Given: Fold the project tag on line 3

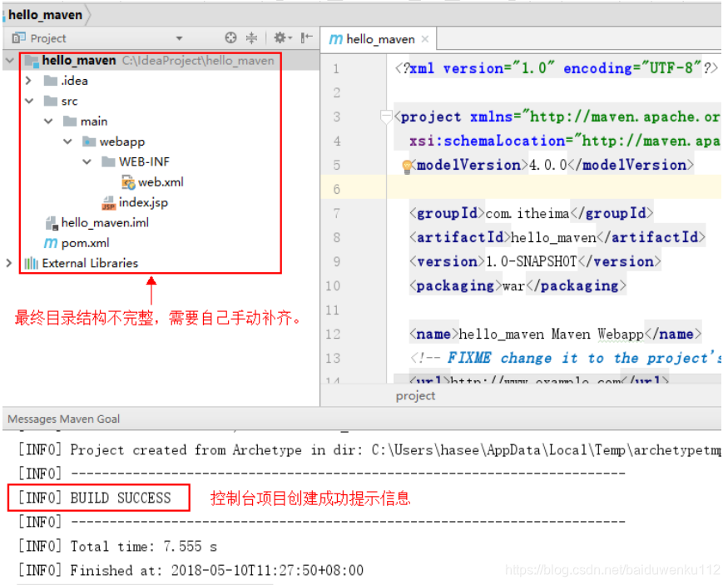Looking at the screenshot, I should [x=386, y=116].
